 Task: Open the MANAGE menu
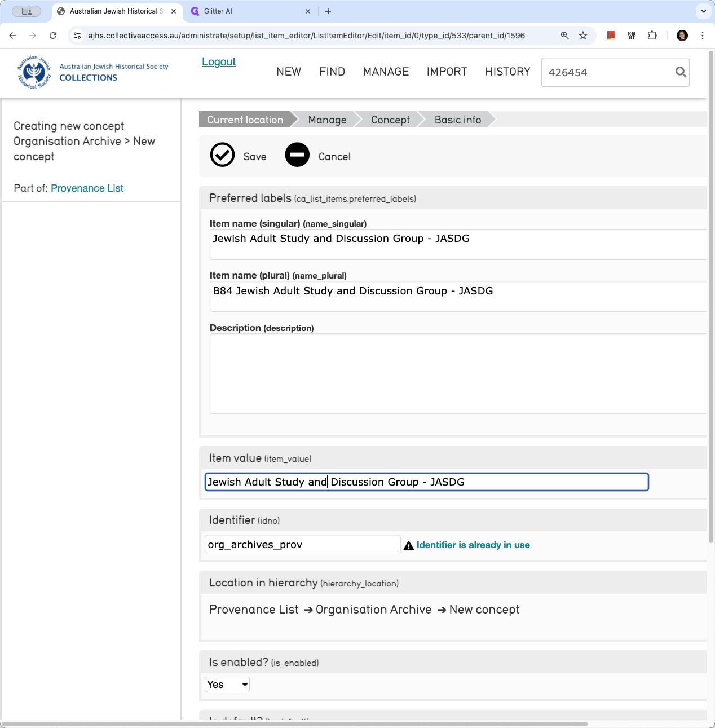[x=386, y=72]
